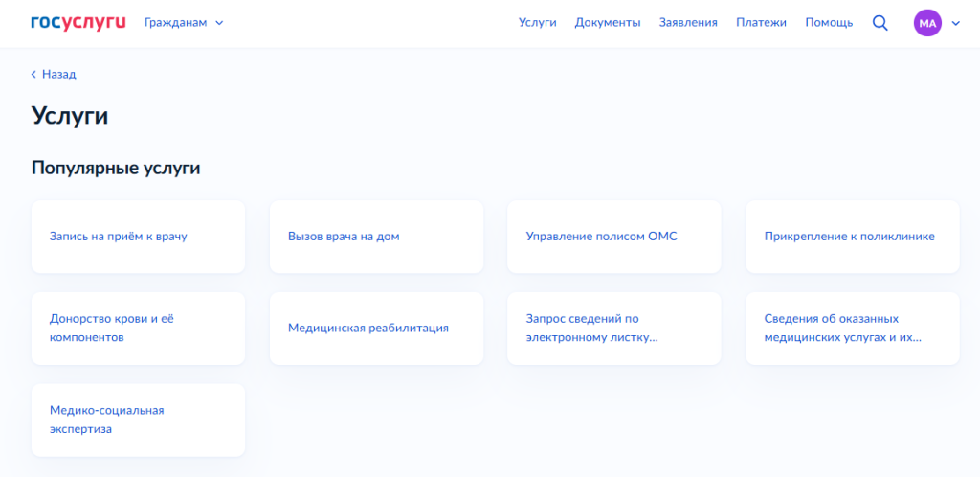Select Медико-социальная экспертиза card
Image resolution: width=980 pixels, height=477 pixels.
click(x=138, y=420)
